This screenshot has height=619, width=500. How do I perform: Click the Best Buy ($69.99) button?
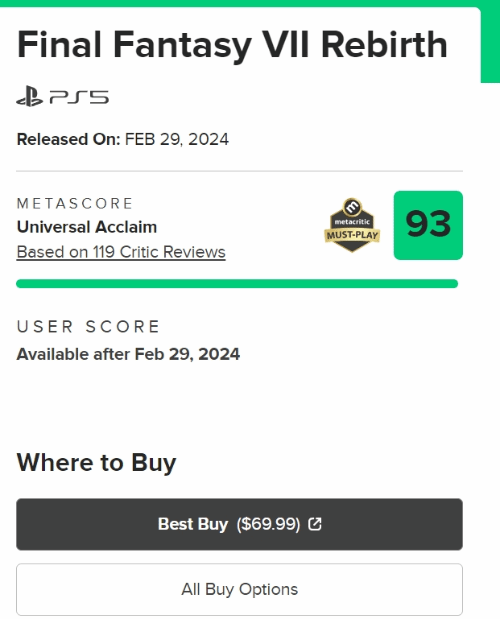240,524
